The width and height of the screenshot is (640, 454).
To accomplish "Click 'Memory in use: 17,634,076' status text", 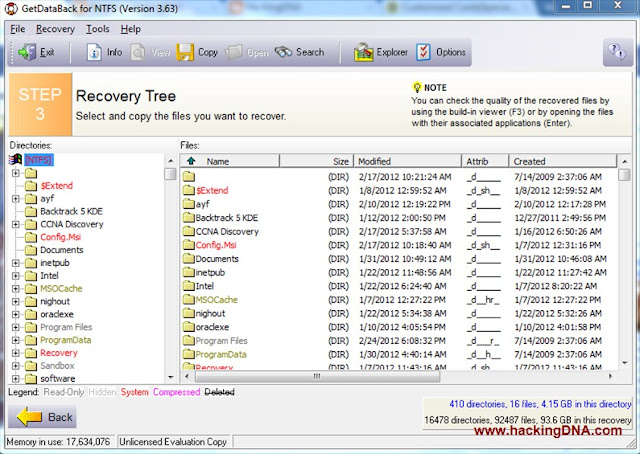I will tap(58, 442).
